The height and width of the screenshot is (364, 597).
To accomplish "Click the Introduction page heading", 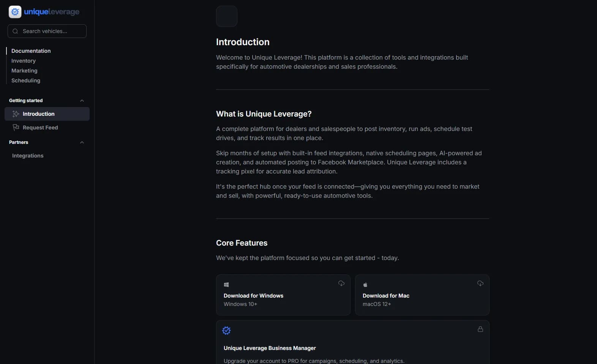I will pyautogui.click(x=243, y=42).
